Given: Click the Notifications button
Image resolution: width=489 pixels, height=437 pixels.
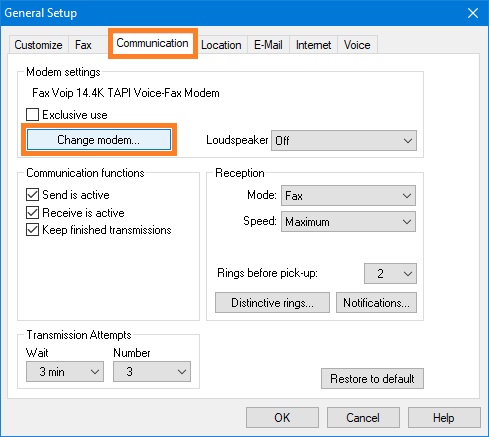Looking at the screenshot, I should coord(376,303).
